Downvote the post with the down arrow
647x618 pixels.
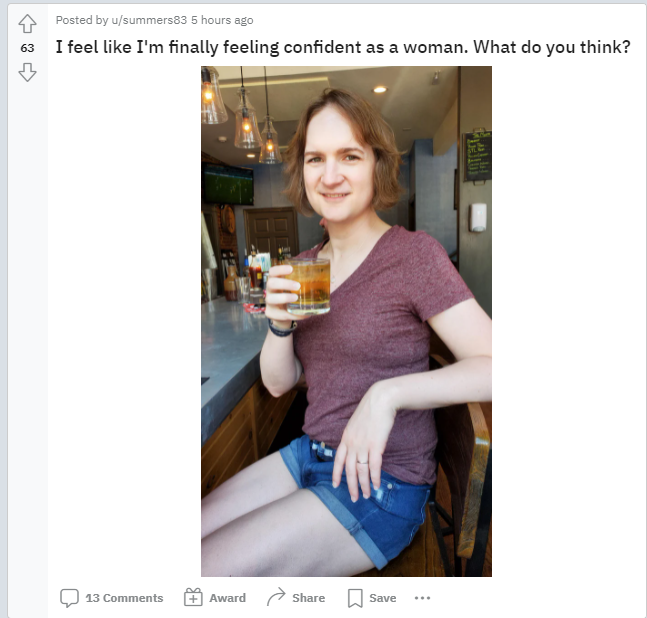pyautogui.click(x=27, y=72)
